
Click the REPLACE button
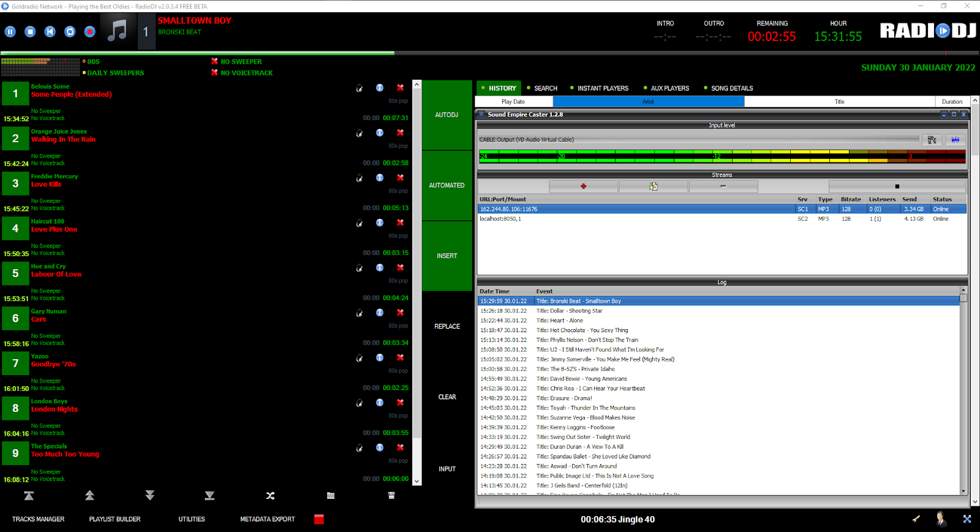point(447,326)
